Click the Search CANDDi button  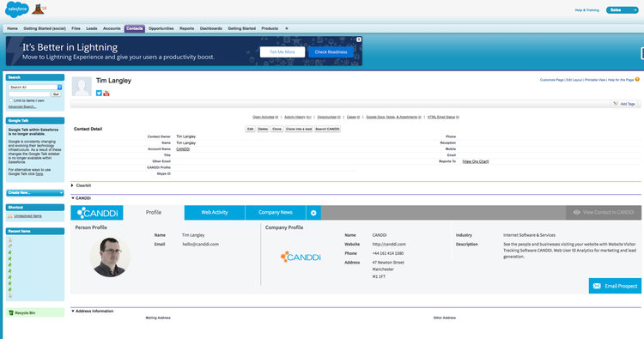pyautogui.click(x=327, y=129)
